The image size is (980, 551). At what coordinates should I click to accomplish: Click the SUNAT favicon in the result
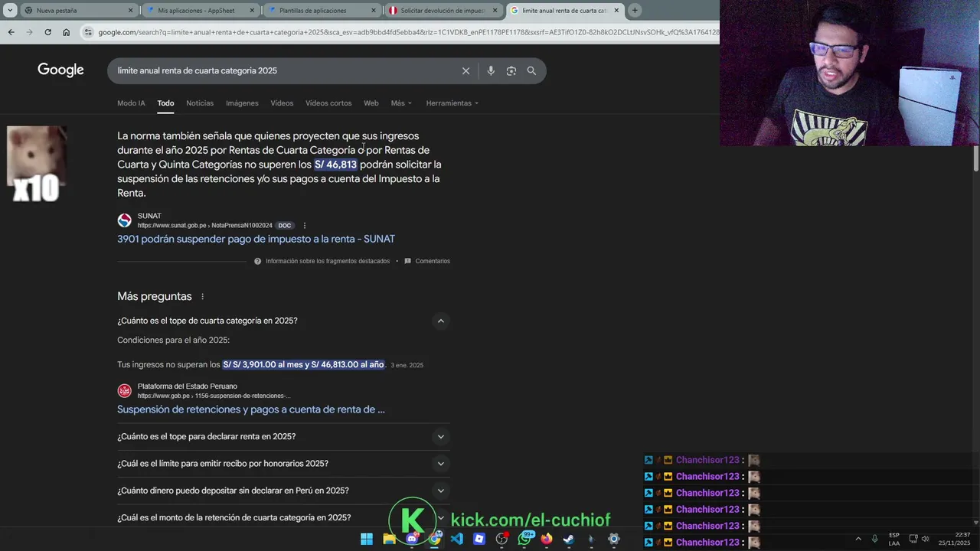tap(124, 220)
